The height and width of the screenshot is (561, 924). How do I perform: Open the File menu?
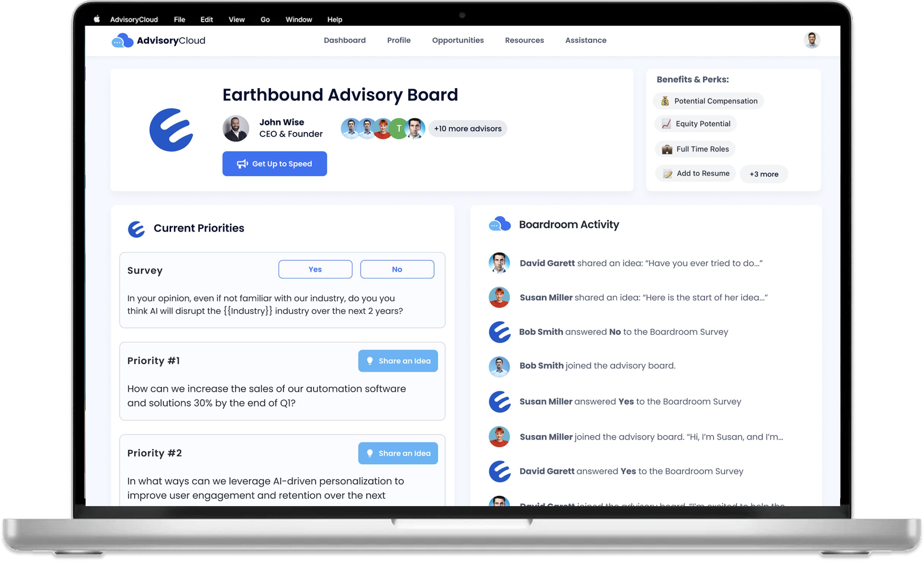point(179,19)
